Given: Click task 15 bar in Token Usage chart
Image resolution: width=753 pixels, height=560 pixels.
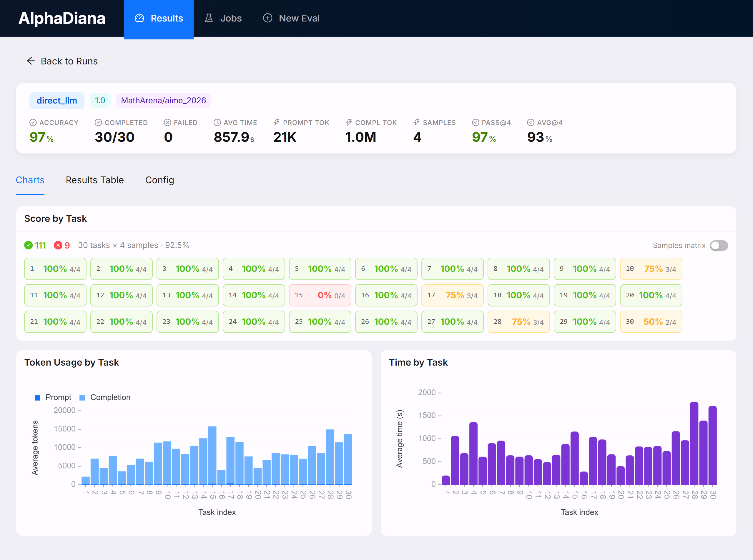Looking at the screenshot, I should click(x=212, y=455).
